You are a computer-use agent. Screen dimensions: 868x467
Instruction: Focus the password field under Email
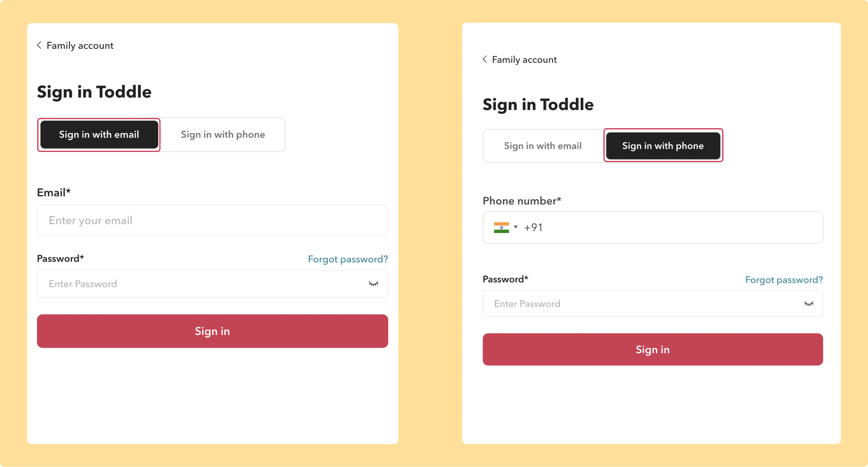pos(202,284)
